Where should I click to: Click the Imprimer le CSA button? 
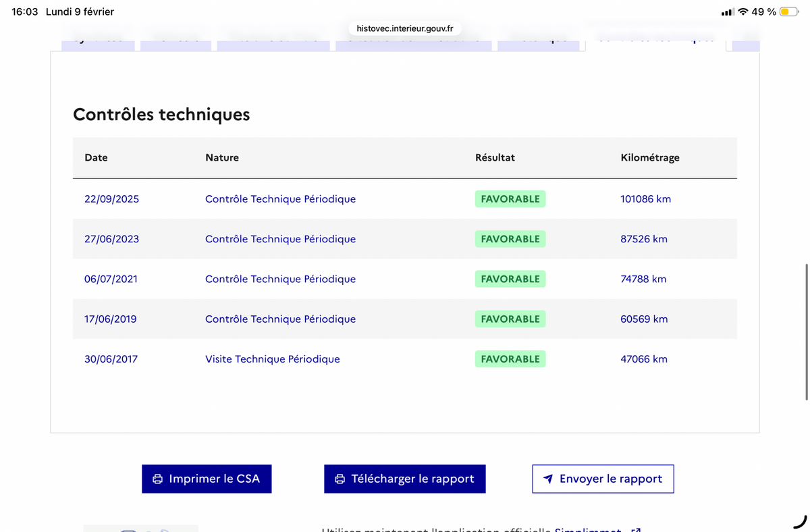click(207, 479)
